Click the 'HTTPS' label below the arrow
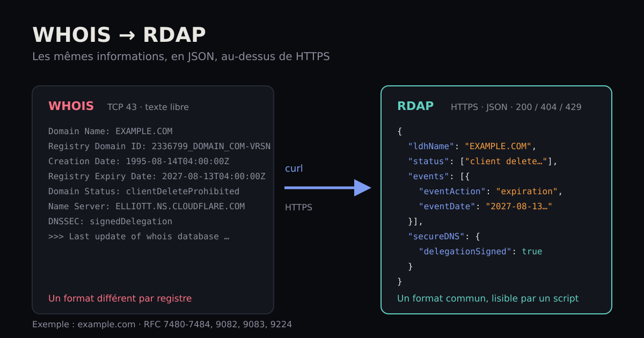 [x=298, y=208]
